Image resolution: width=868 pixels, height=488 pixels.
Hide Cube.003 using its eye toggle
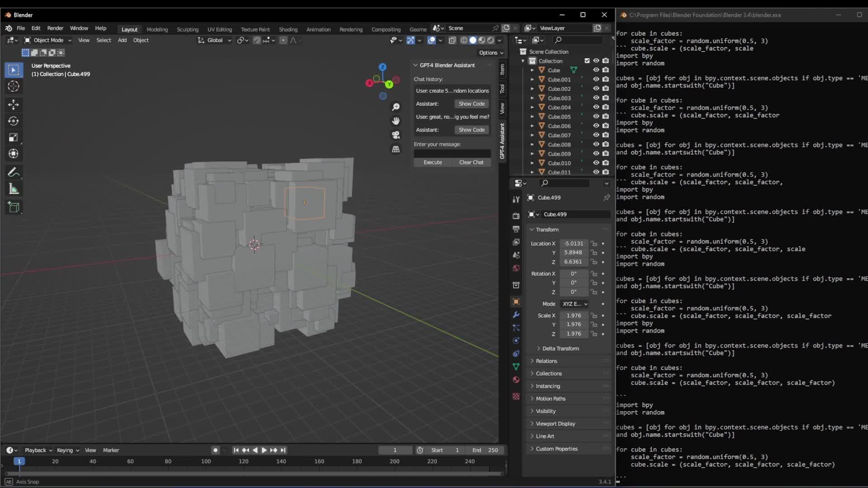tap(596, 98)
